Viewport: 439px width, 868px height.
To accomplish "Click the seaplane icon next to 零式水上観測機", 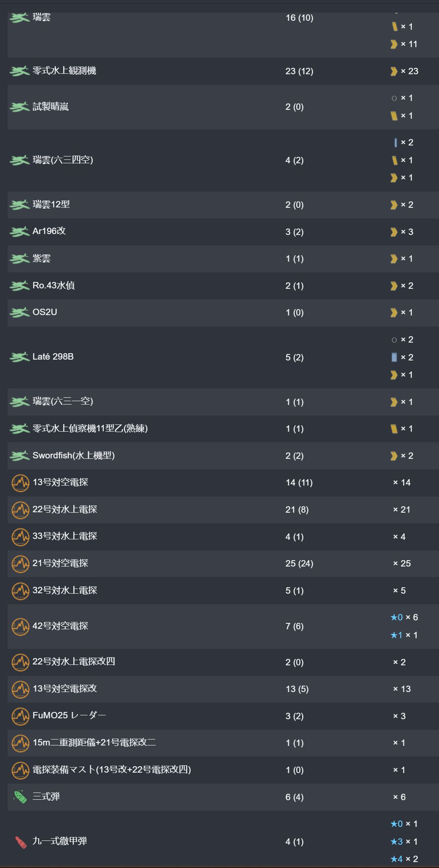I will [19, 71].
